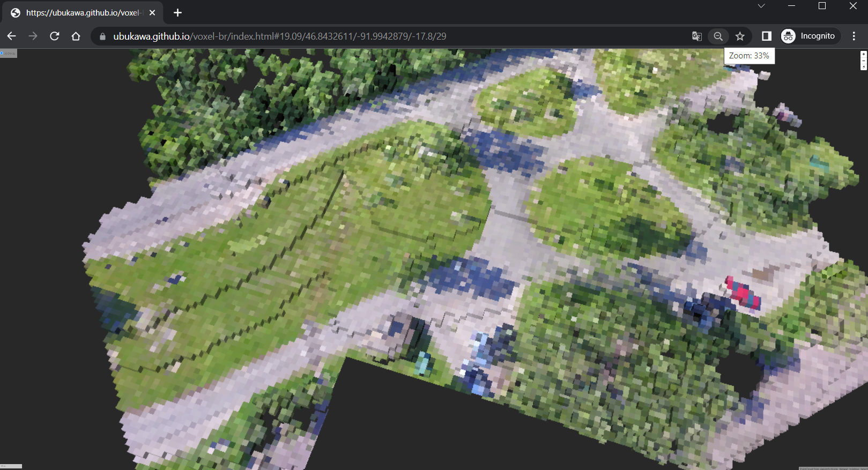Click the map scale bar
Image resolution: width=868 pixels, height=470 pixels.
11,466
